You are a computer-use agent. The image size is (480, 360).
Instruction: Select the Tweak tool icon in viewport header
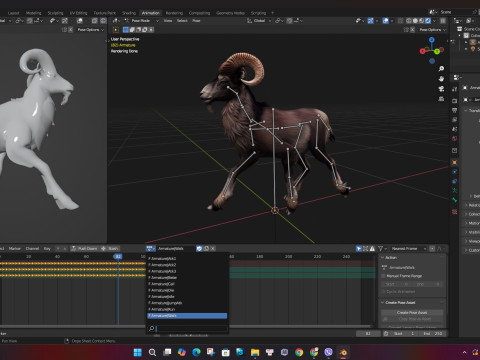click(x=116, y=30)
